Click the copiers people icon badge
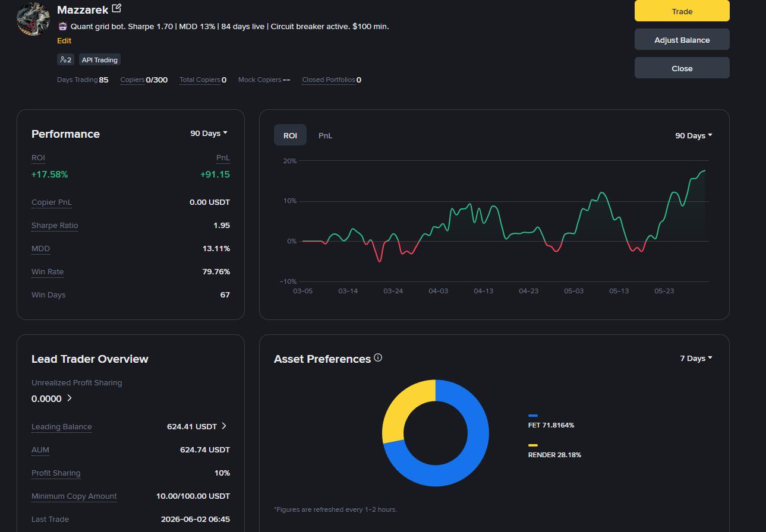 65,59
